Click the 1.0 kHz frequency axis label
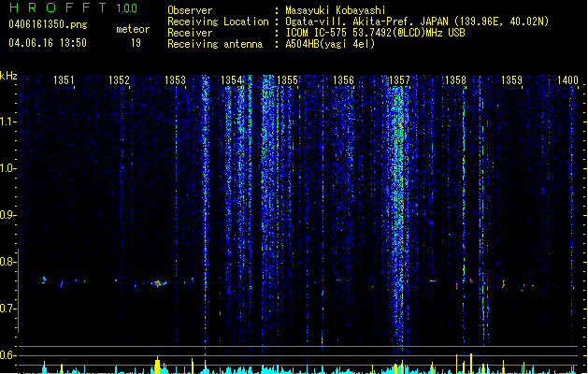588x374 pixels. coord(7,168)
